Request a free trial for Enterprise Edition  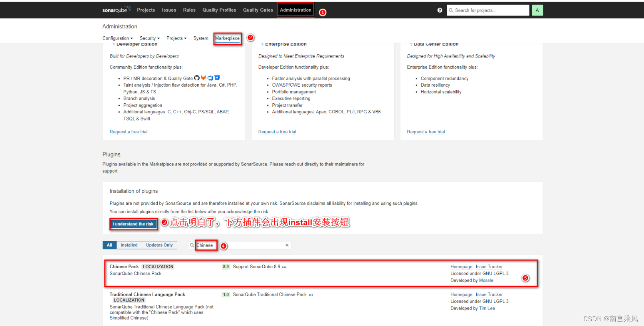click(277, 132)
